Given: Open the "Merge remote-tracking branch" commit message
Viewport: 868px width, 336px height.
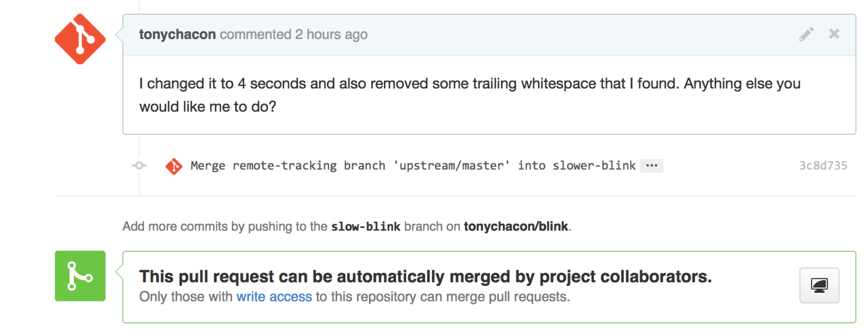Looking at the screenshot, I should [x=413, y=166].
